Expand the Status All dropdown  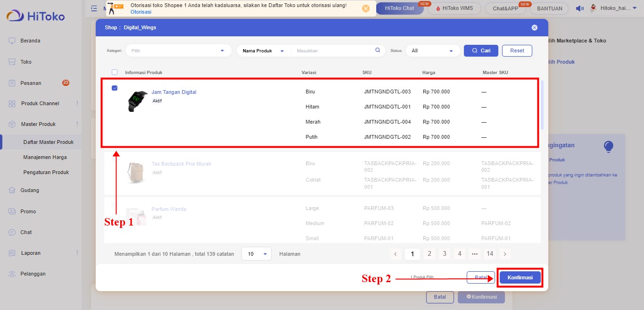click(433, 50)
